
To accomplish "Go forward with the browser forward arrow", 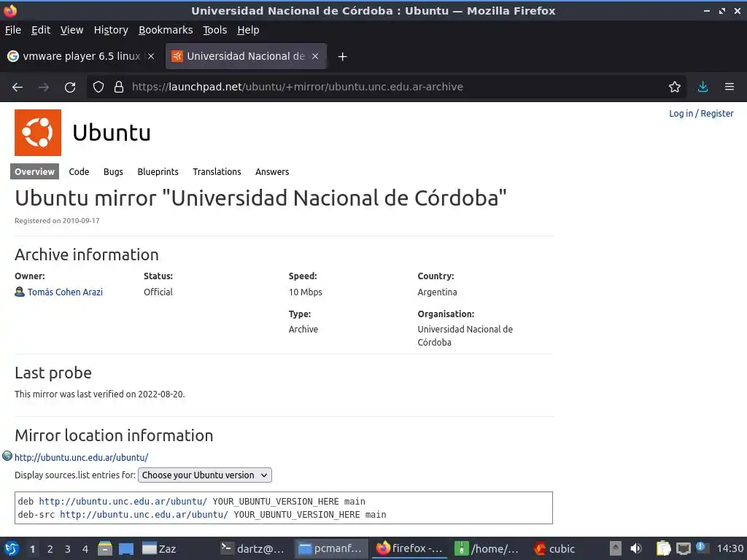I will [x=44, y=87].
